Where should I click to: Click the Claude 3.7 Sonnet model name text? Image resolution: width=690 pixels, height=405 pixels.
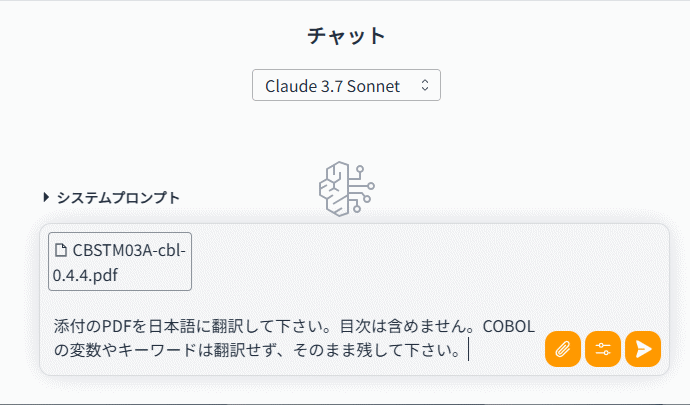point(332,86)
